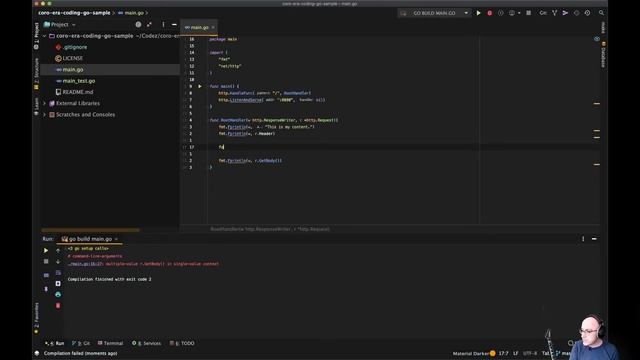Viewport: 640px width, 360px height.
Task: Follow the main.go error link in output
Action: (86, 264)
